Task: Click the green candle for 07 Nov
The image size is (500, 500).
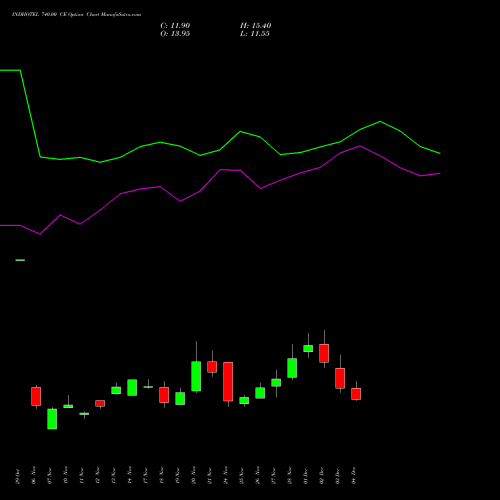Action: 52,419
